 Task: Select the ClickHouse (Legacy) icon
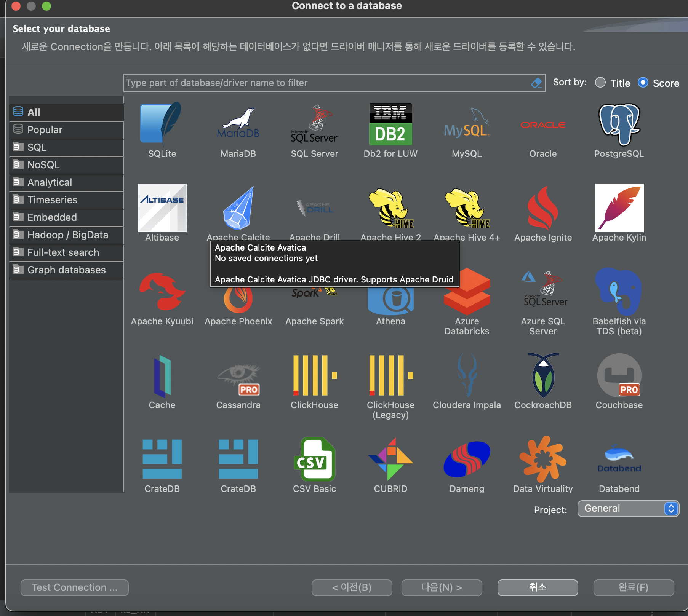tap(390, 375)
